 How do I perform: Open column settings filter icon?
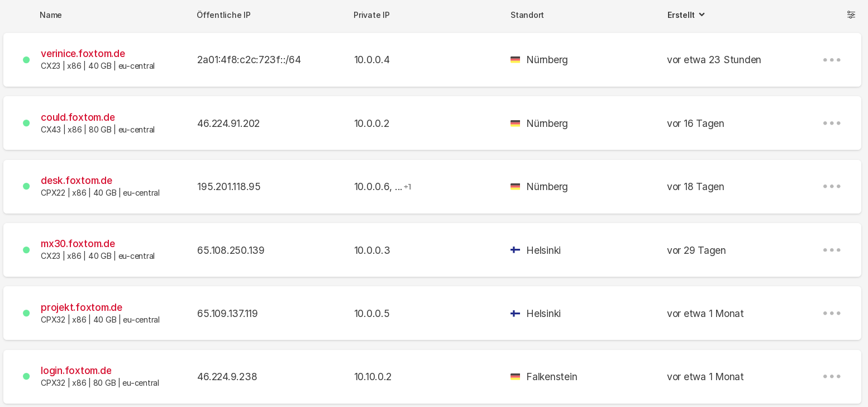click(x=851, y=15)
